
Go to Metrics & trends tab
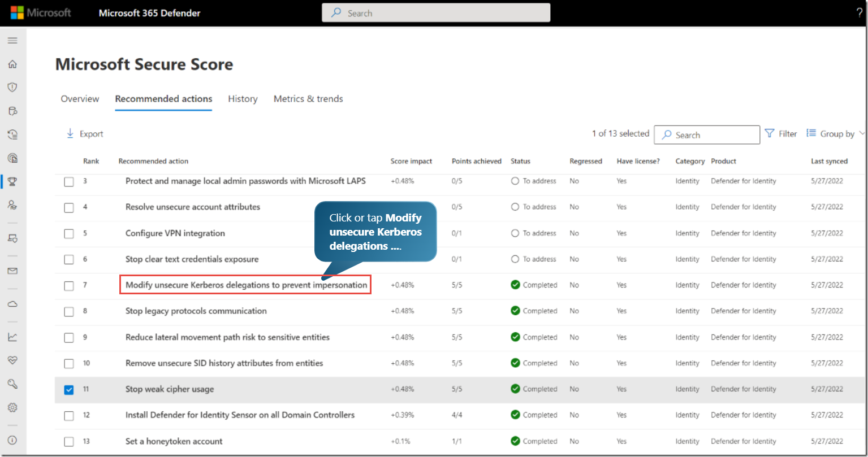(x=308, y=99)
